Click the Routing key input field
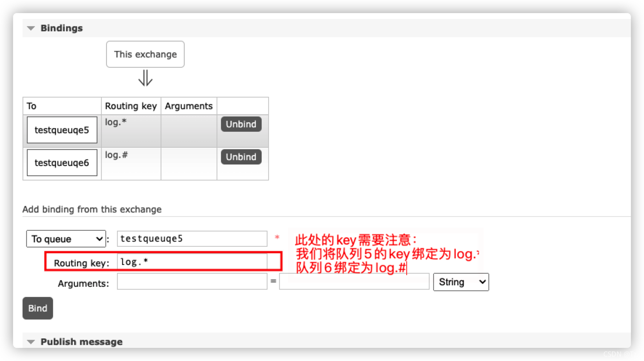 tap(192, 262)
